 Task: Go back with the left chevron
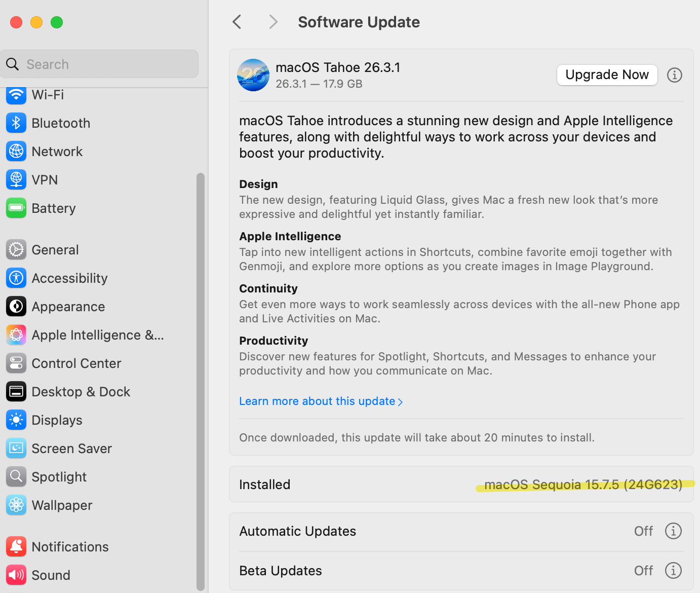237,22
